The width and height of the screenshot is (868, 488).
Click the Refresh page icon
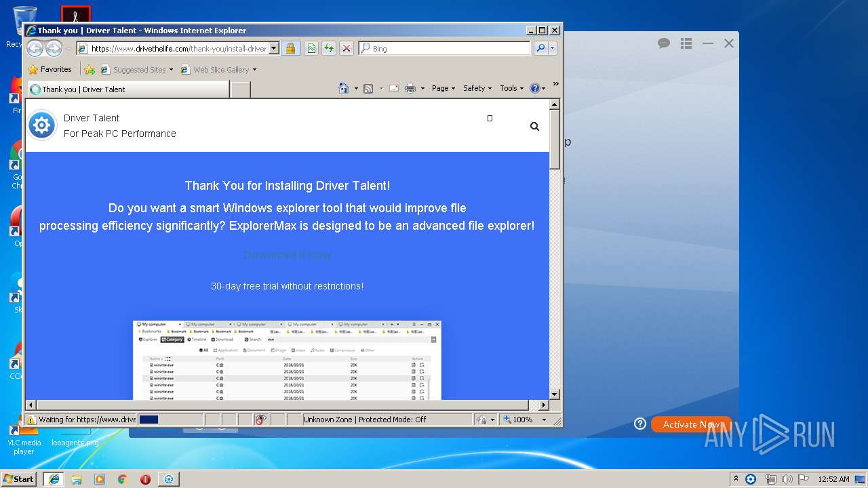329,49
